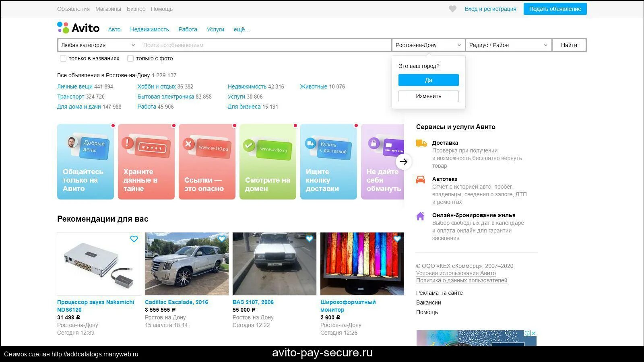Click the search field 'Поиск по объявлениям'

point(265,45)
